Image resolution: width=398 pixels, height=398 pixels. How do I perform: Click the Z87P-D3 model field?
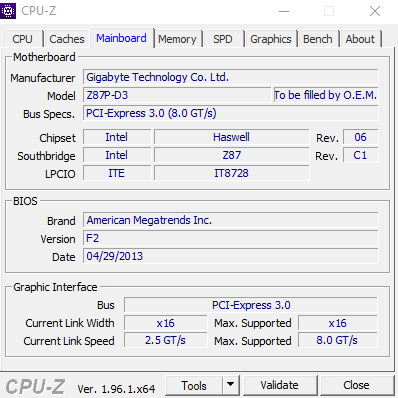click(x=177, y=95)
